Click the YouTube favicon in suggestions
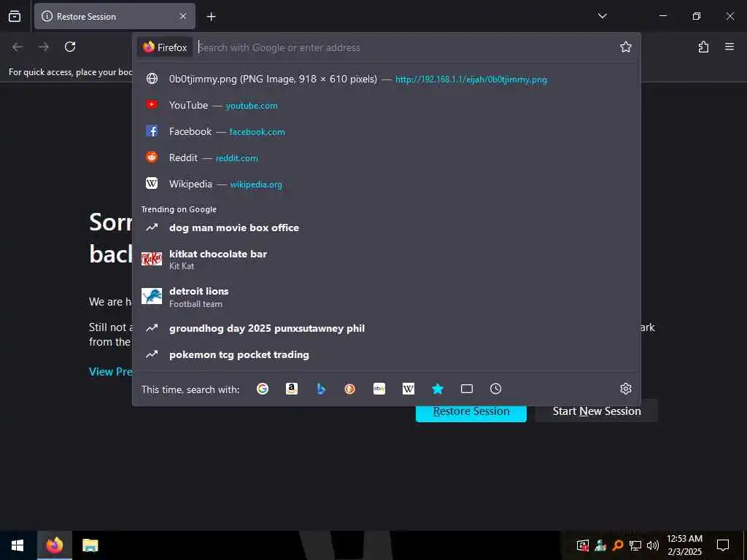The height and width of the screenshot is (560, 747). coord(152,104)
